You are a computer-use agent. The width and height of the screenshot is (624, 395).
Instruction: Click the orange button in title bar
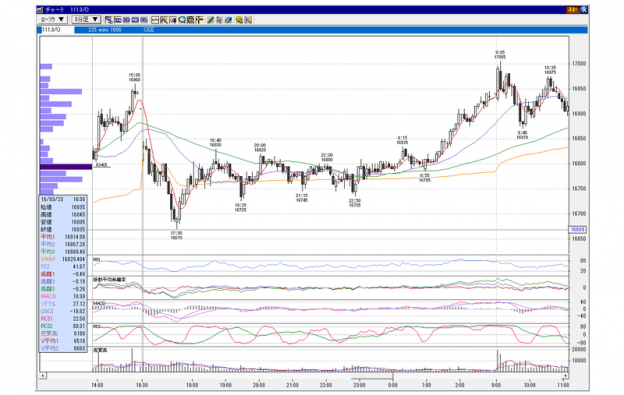[572, 10]
